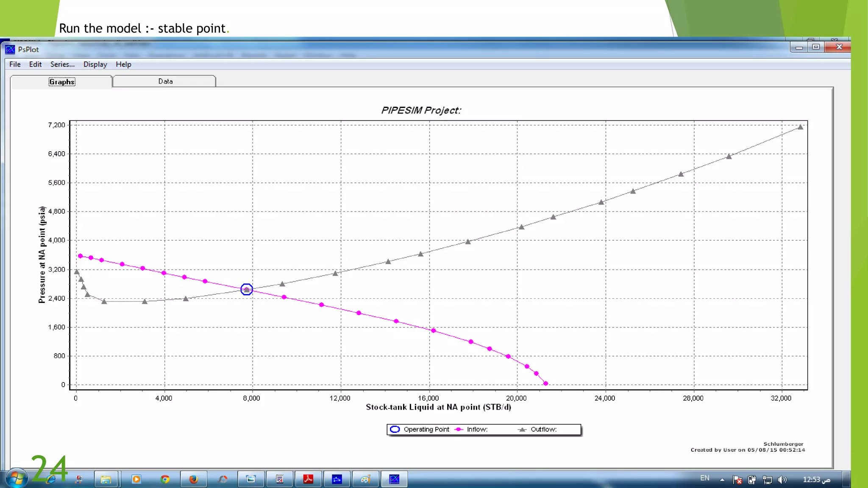Open the Windows Start button
Screen dimensions: 868x488
17,479
